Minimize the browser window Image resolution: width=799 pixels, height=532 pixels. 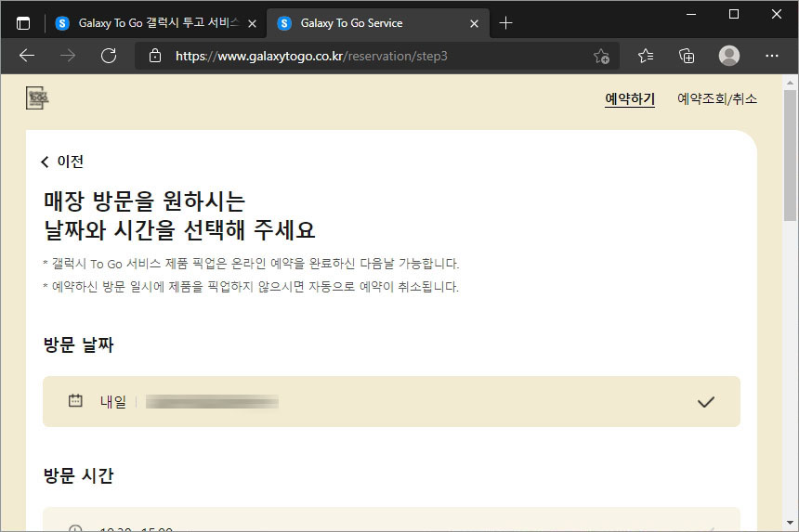pyautogui.click(x=691, y=14)
